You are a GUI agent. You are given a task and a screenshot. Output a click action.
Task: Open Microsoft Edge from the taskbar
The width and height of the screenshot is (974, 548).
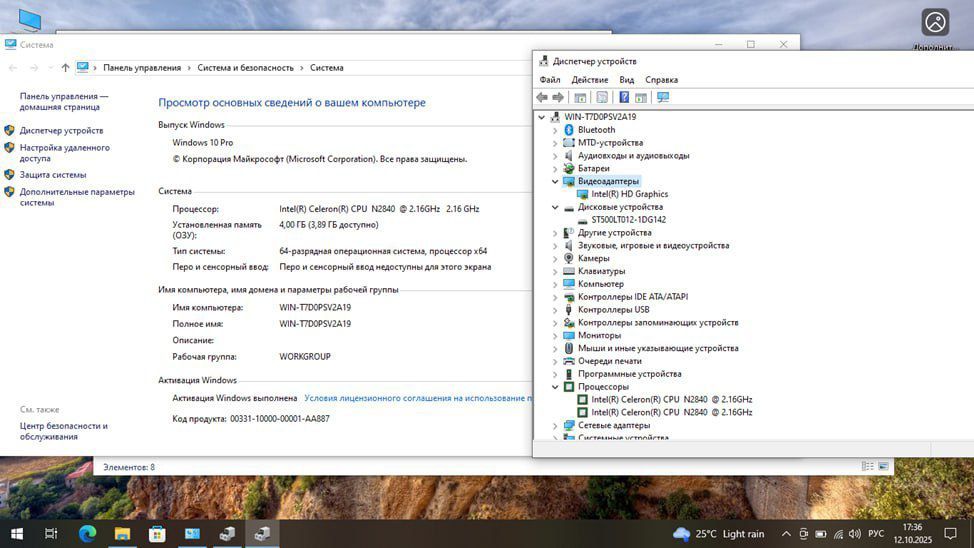[x=87, y=534]
